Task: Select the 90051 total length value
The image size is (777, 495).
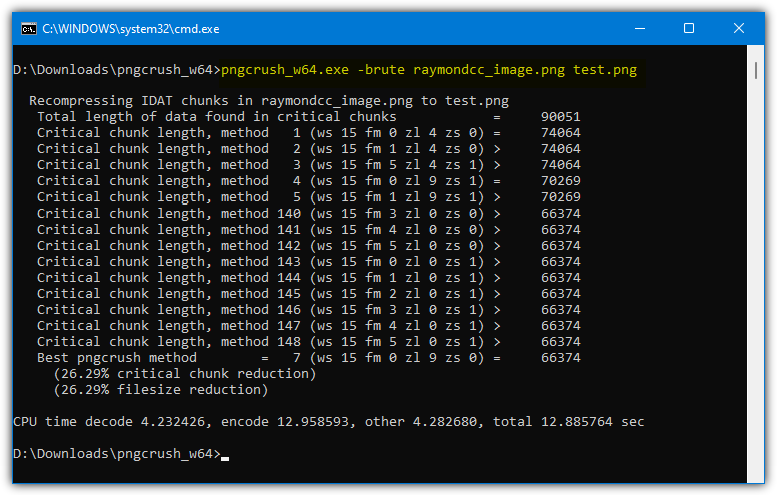Action: pyautogui.click(x=560, y=117)
